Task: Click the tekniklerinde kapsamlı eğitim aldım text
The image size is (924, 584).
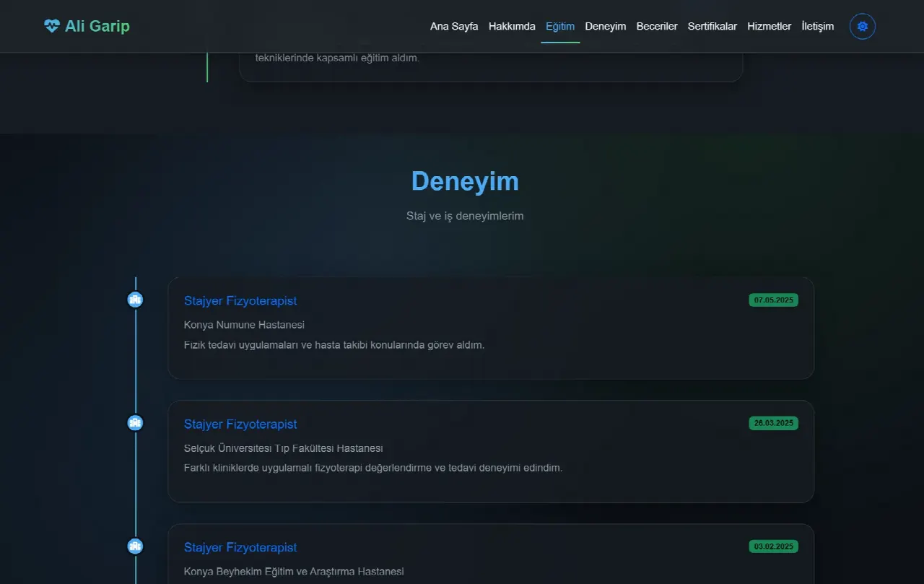Action: tap(337, 58)
